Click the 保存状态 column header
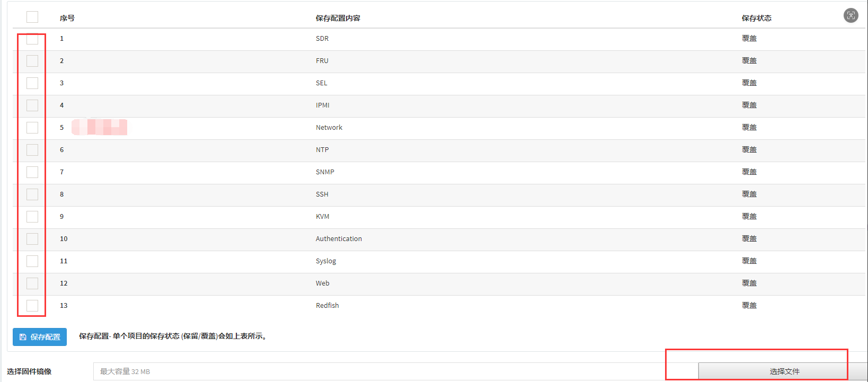 pos(756,18)
